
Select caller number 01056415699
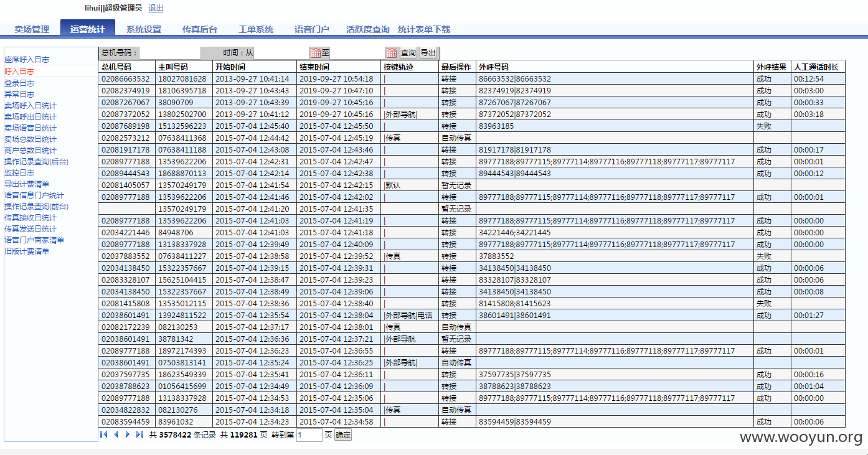(x=184, y=387)
